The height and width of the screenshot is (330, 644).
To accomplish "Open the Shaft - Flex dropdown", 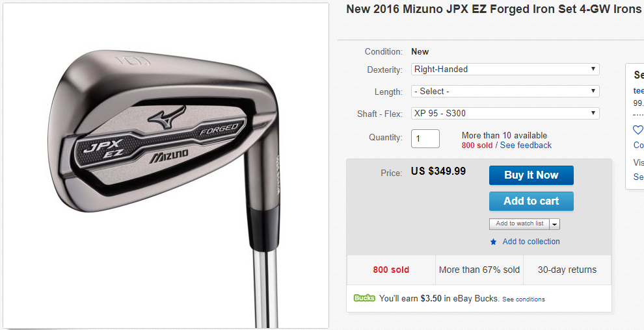I will (505, 114).
